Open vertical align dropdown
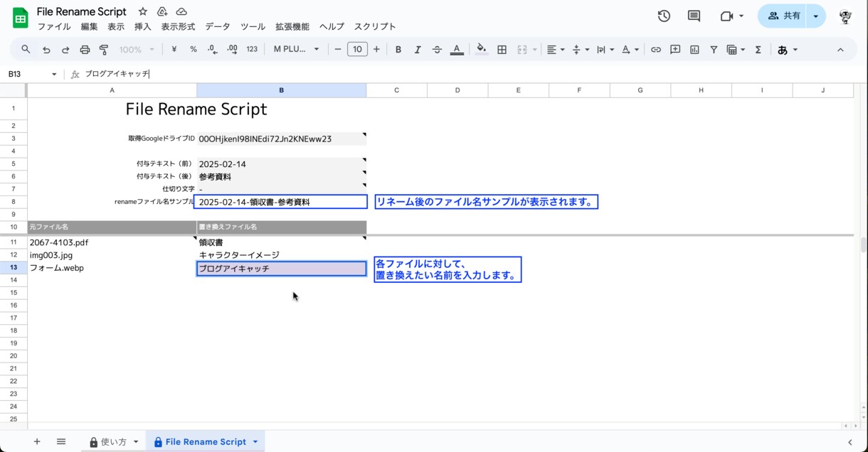Screen dimensions: 868x452 pyautogui.click(x=581, y=49)
